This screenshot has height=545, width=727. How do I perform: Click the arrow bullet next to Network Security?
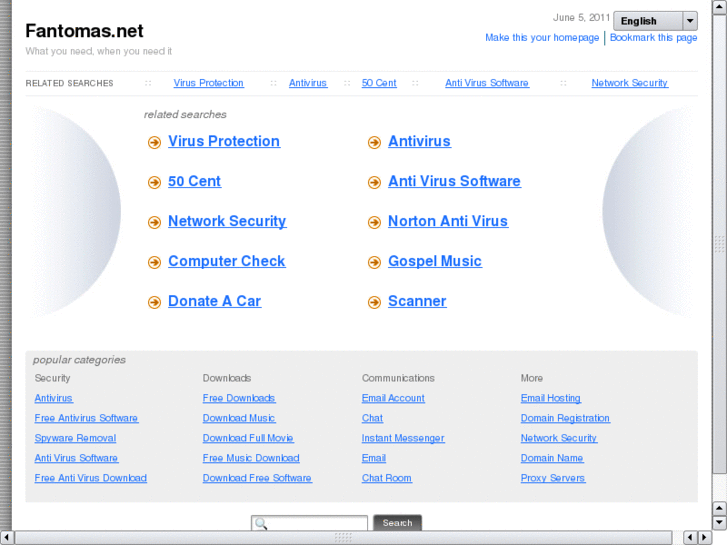(x=154, y=223)
